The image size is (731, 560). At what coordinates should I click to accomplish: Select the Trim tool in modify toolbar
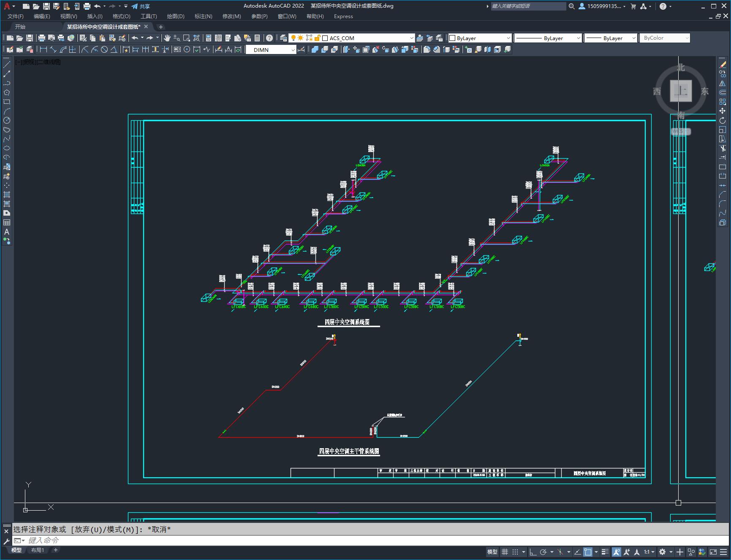(723, 148)
